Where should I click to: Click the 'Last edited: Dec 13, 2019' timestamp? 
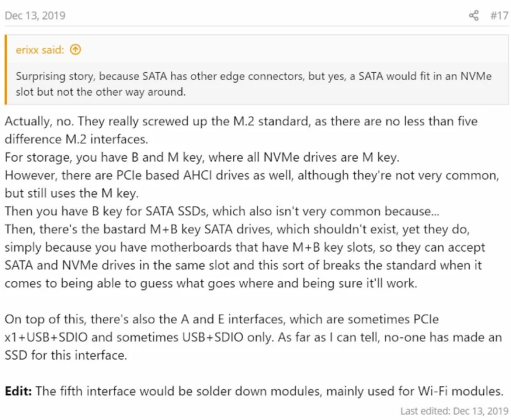(x=455, y=410)
